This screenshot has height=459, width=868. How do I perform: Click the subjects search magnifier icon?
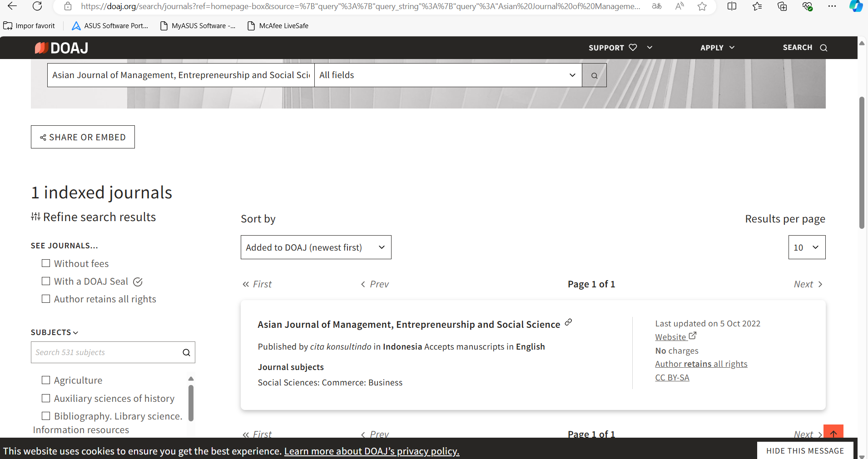click(186, 353)
